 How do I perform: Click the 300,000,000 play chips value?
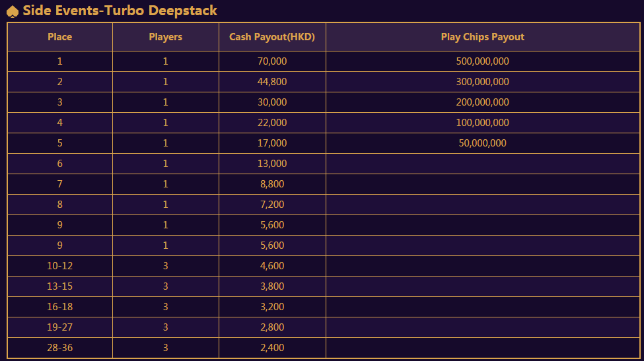click(x=483, y=82)
